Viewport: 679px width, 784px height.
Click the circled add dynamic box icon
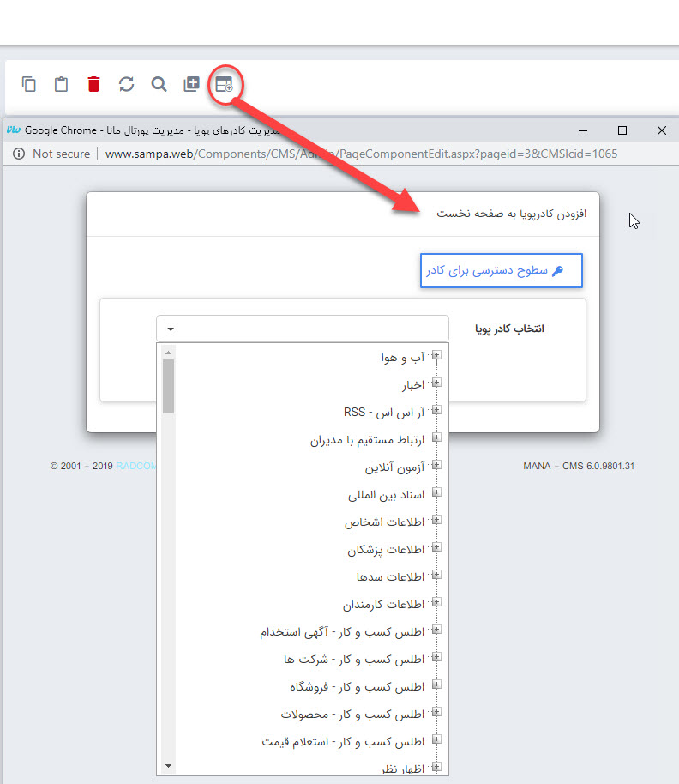[224, 84]
